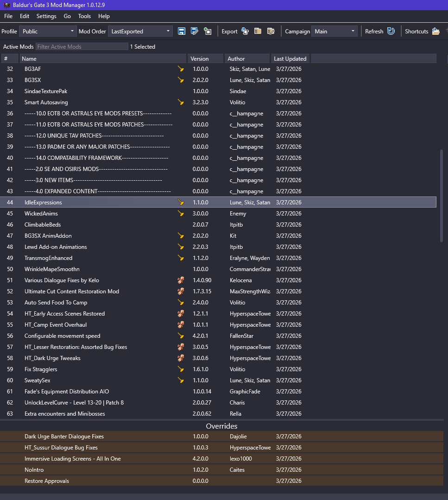Click the override icon beside HT_Lesser Restoration

pos(181,347)
